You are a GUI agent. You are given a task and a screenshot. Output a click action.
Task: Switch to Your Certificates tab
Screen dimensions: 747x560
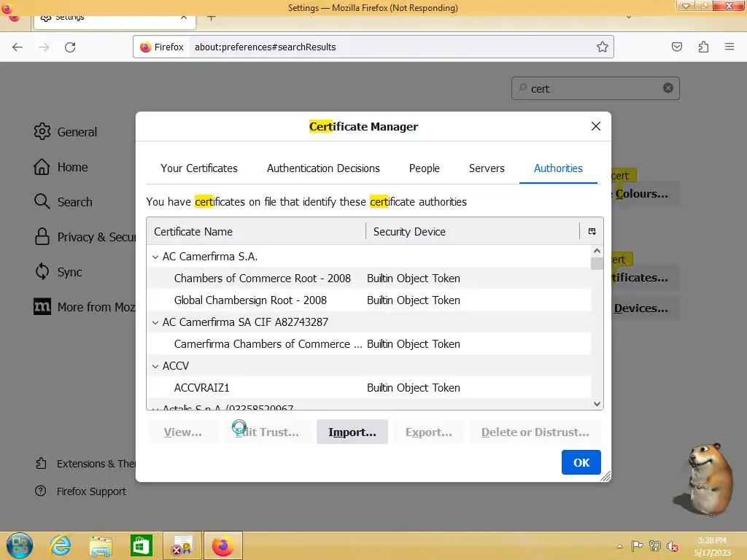(x=199, y=168)
